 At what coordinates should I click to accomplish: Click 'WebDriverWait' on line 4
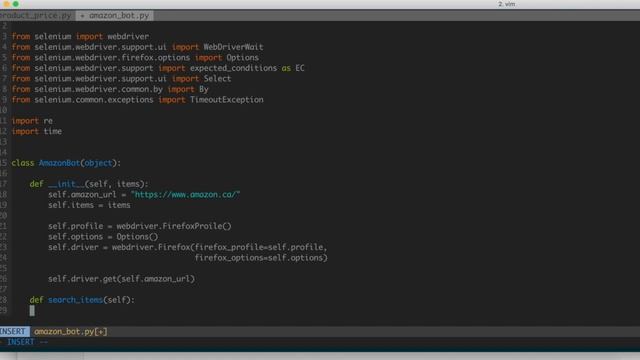click(233, 47)
